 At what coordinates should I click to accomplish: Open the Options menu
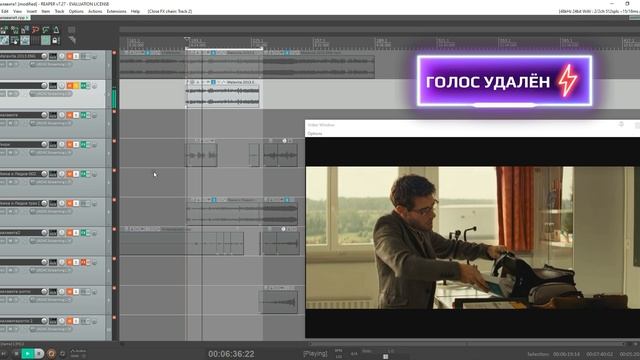point(76,11)
